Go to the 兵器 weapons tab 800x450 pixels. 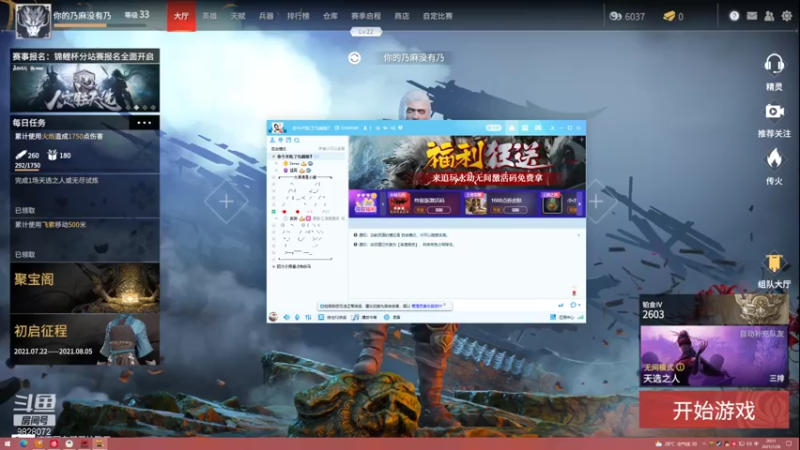point(266,16)
